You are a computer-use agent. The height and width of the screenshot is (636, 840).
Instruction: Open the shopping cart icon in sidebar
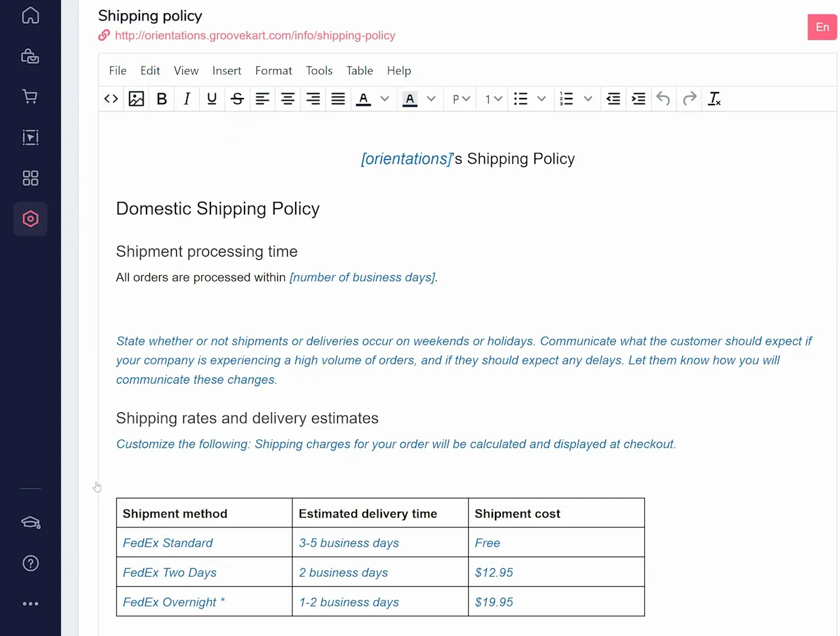click(x=30, y=97)
